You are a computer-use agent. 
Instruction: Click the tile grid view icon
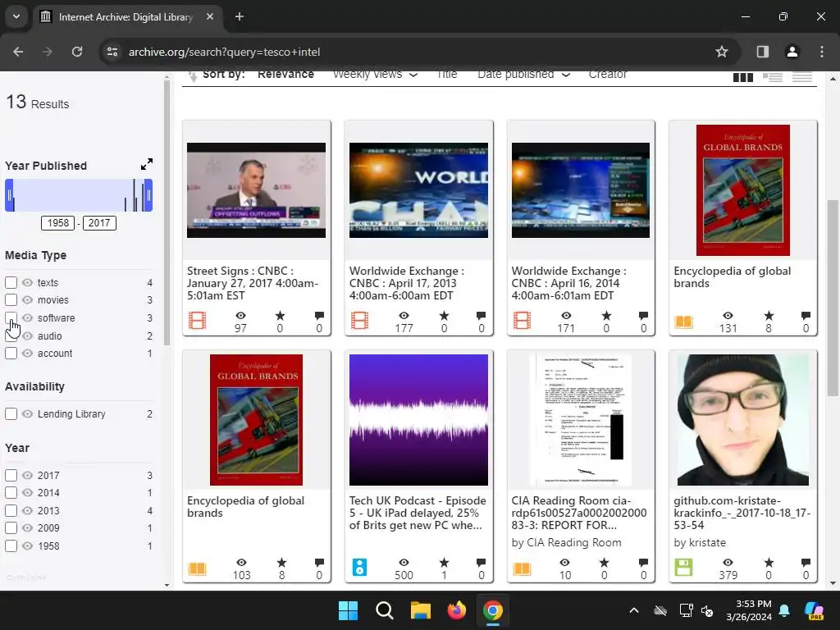point(743,78)
